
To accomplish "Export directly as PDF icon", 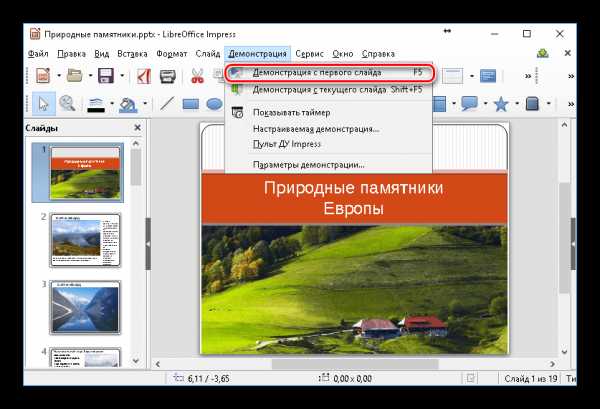I will coord(143,75).
